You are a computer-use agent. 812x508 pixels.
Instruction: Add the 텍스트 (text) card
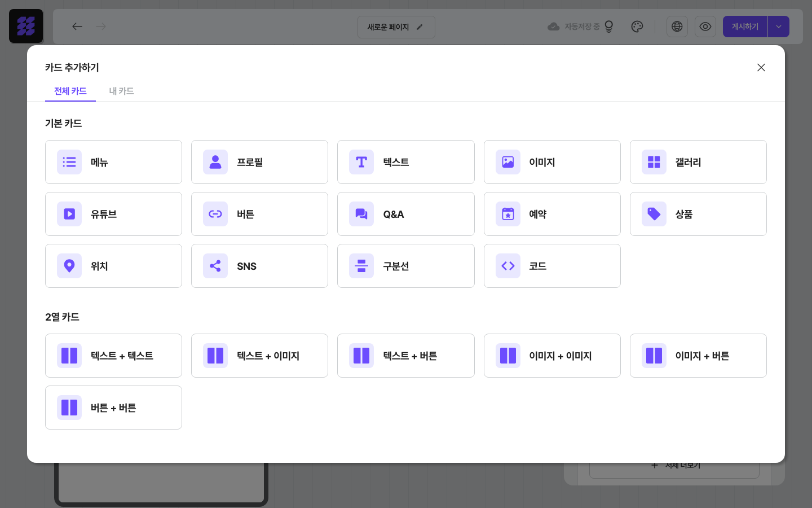pyautogui.click(x=406, y=162)
